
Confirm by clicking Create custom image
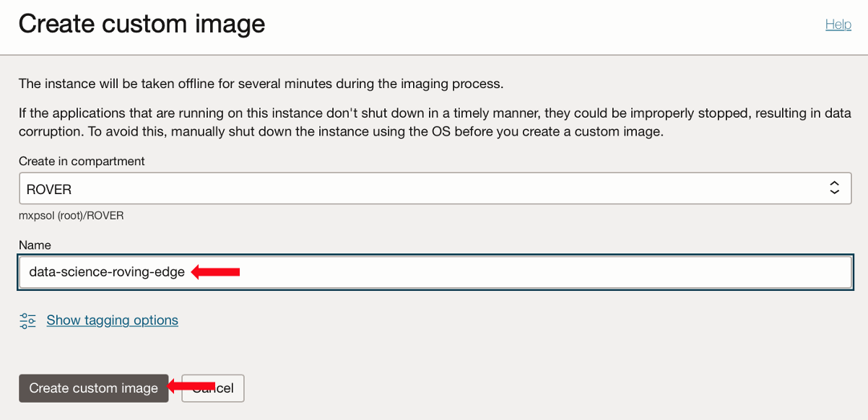click(x=93, y=388)
